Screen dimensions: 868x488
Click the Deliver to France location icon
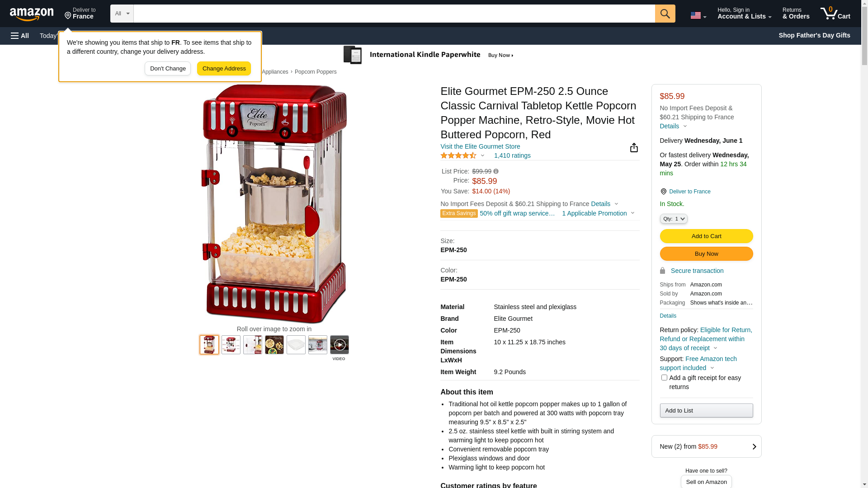pos(663,192)
